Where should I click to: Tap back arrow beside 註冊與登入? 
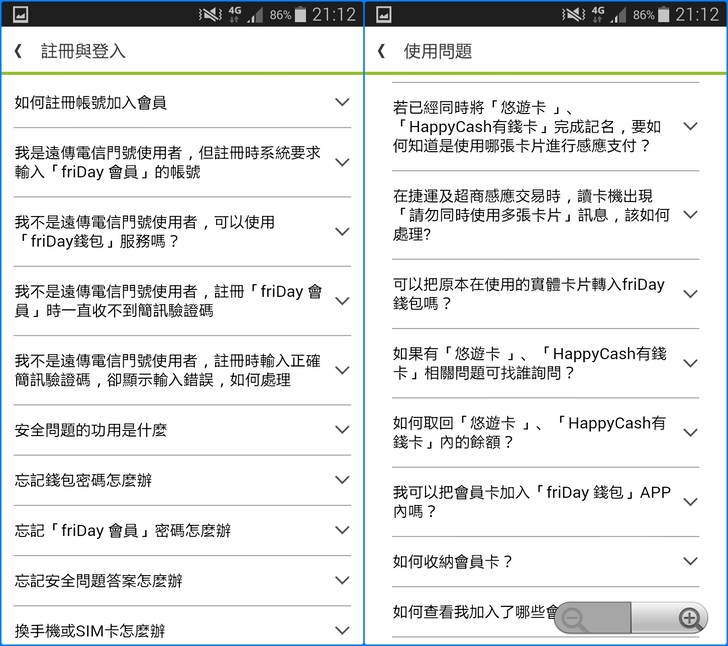[x=19, y=51]
